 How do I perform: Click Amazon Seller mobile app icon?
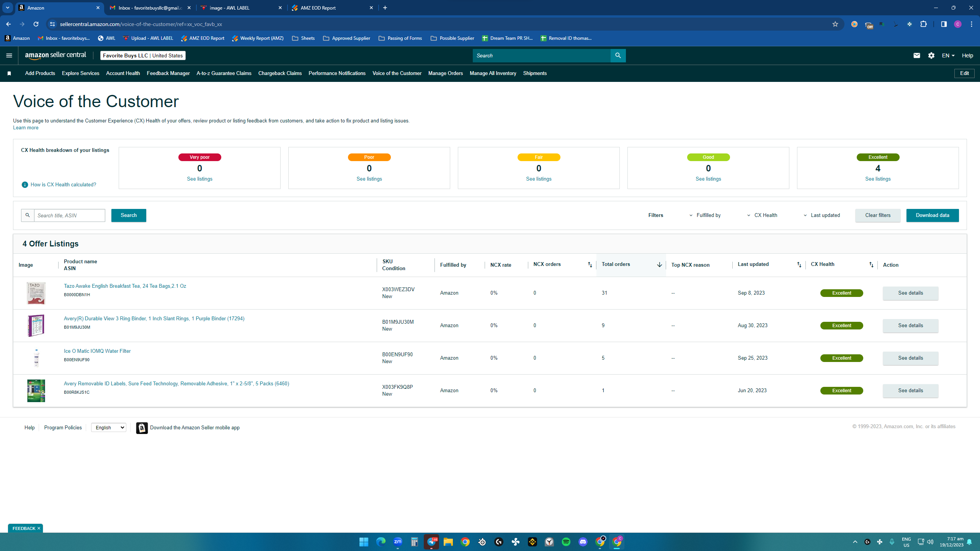coord(142,428)
